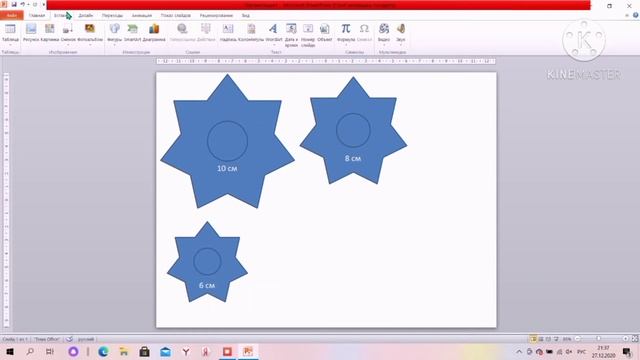This screenshot has height=360, width=640.
Task: Select the circle inside the 10 см star
Action: tap(227, 141)
